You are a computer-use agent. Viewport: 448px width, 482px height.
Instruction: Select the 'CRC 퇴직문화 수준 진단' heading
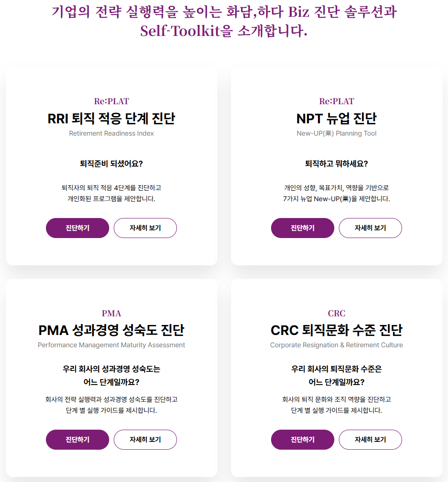pos(336,330)
